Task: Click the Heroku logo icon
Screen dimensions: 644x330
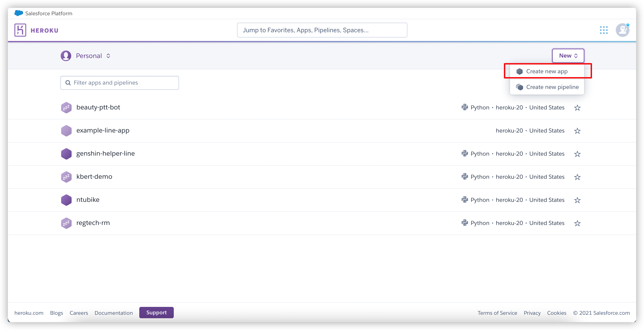Action: click(20, 30)
